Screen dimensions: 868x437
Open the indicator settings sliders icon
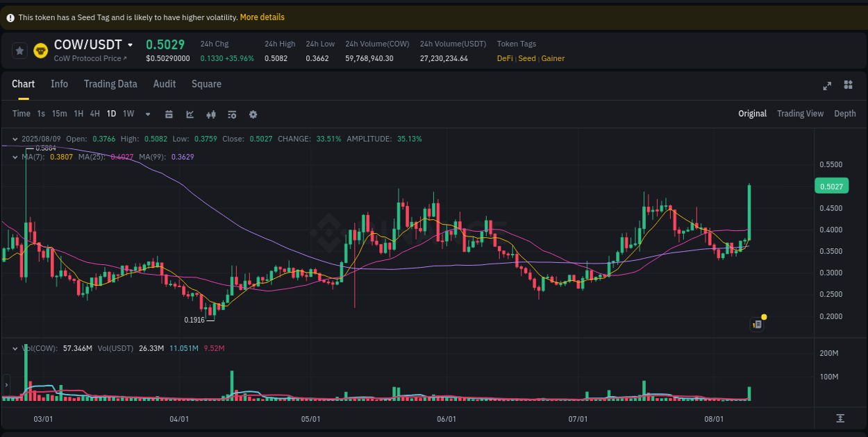pos(233,114)
